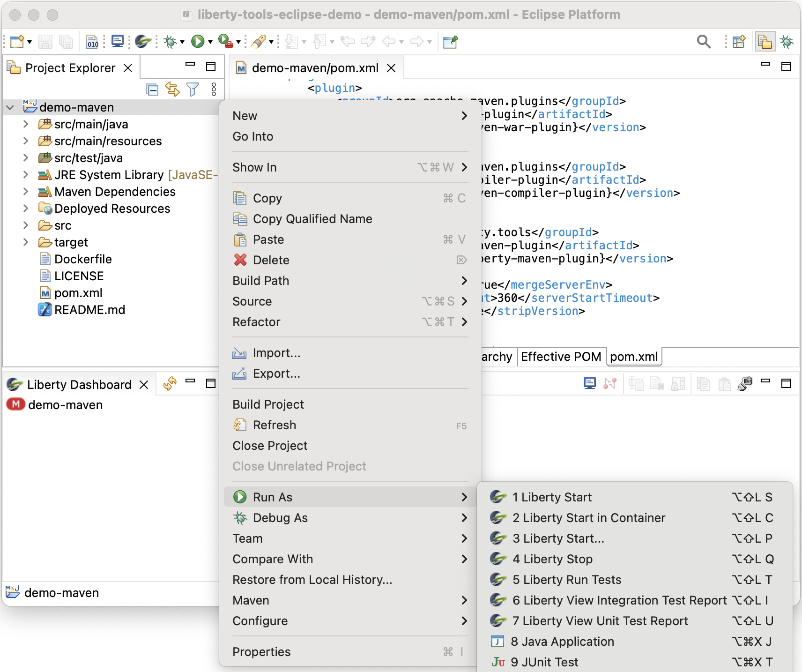Choose 5 Liberty Run Tests

635,580
